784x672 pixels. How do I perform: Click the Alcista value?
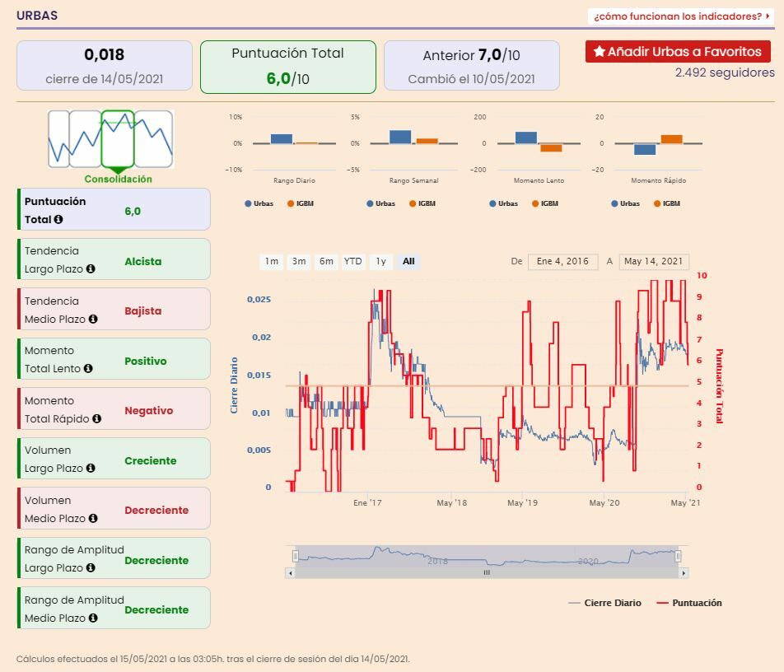click(x=143, y=262)
